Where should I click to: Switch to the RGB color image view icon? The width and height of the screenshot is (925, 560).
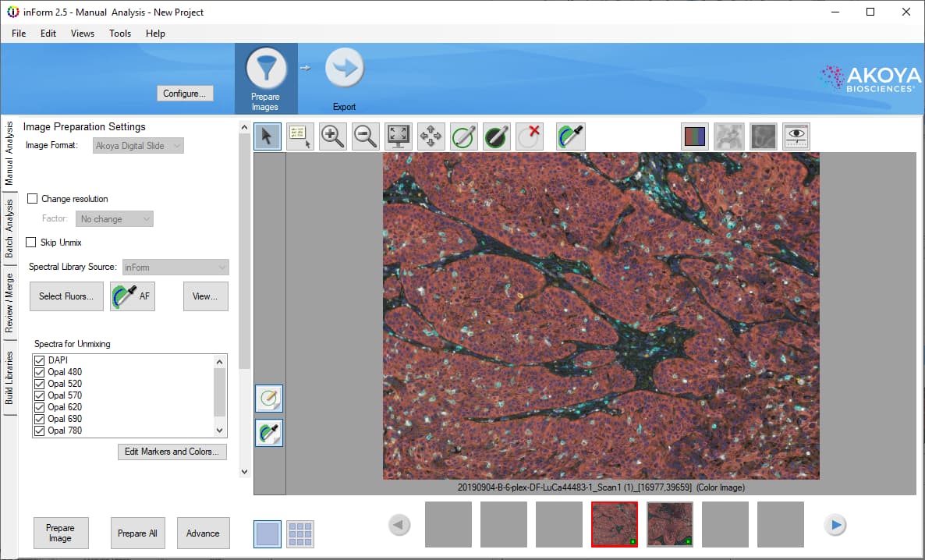click(x=695, y=136)
